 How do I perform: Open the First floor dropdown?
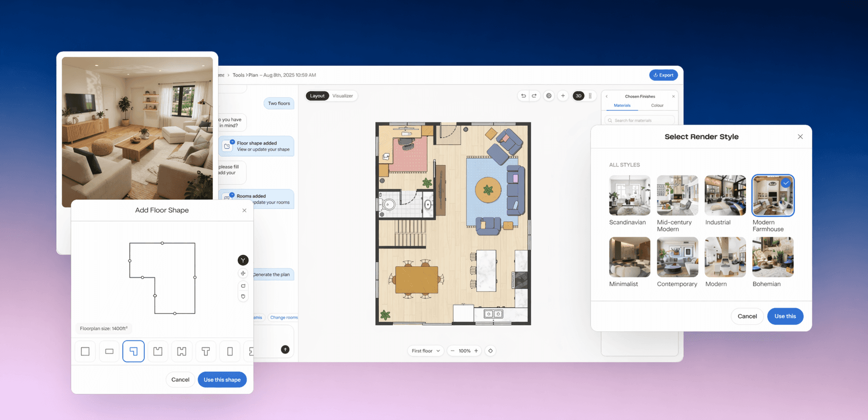pyautogui.click(x=426, y=351)
